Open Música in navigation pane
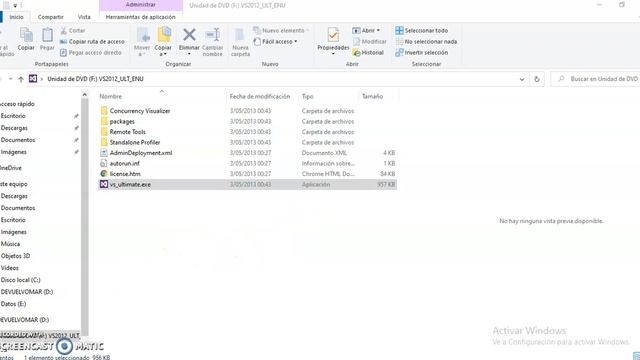 [x=10, y=244]
